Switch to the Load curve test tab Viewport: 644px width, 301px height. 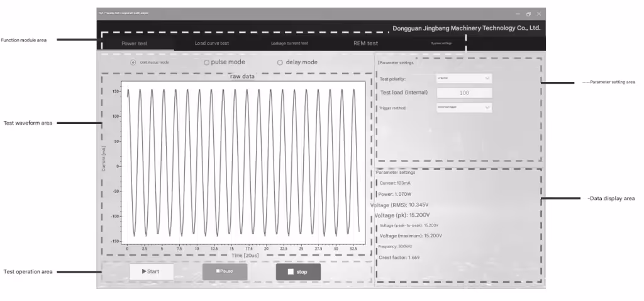coord(212,43)
